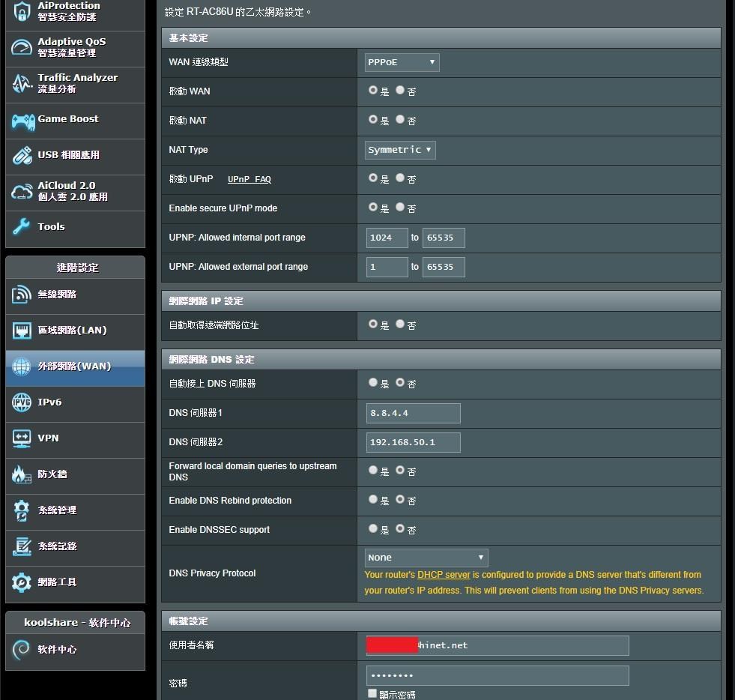Enable DNSSEC support by selecting 是
Screen dimensions: 735x700
tap(373, 528)
